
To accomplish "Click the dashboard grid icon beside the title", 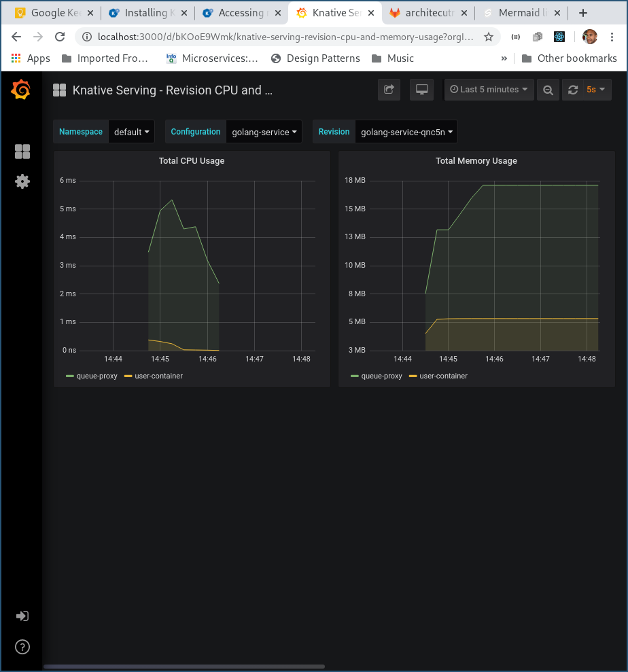I will (59, 90).
